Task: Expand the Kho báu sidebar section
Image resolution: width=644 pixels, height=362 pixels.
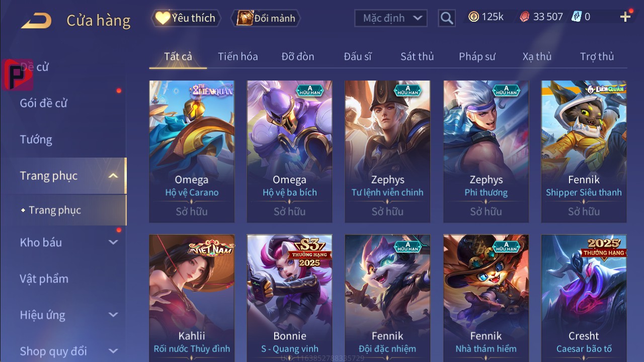Action: [113, 242]
